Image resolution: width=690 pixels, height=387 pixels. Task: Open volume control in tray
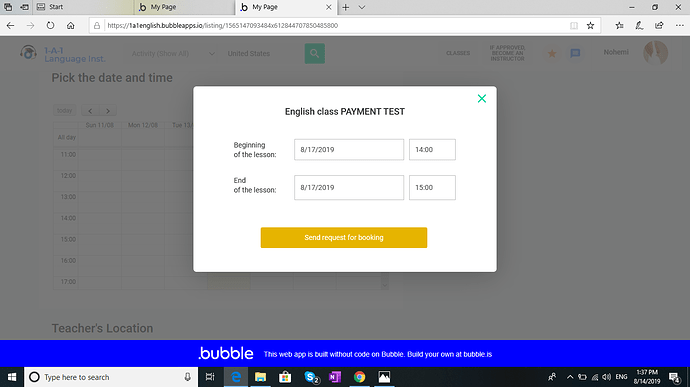click(607, 377)
